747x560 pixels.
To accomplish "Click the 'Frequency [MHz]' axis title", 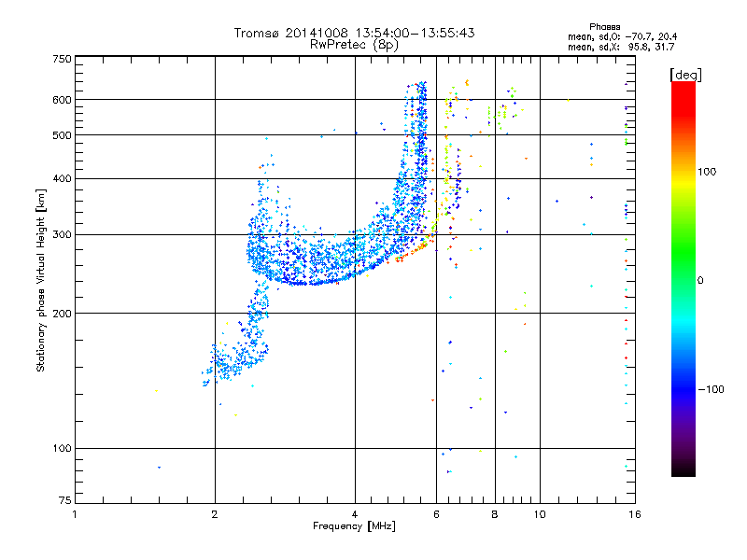I will point(354,526).
